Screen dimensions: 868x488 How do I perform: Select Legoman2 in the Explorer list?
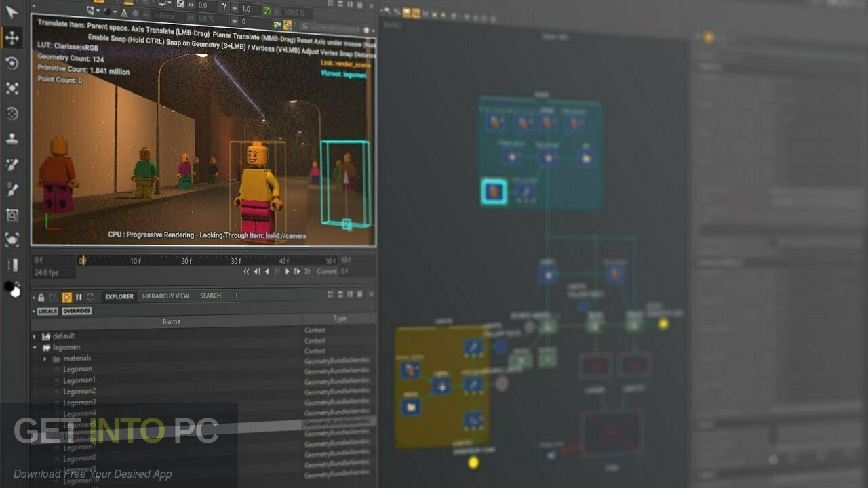coord(79,391)
